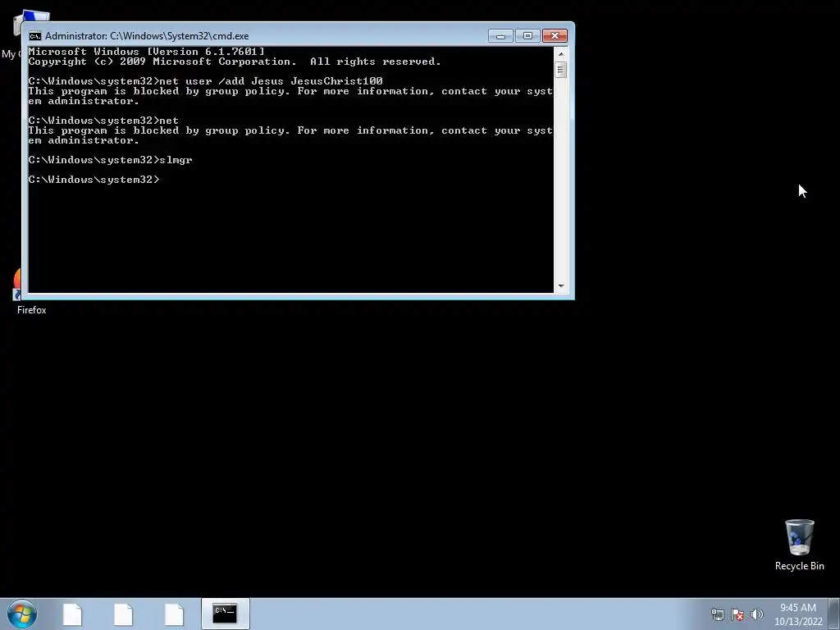Open the blank pinned taskbar icon beside Start

72,614
